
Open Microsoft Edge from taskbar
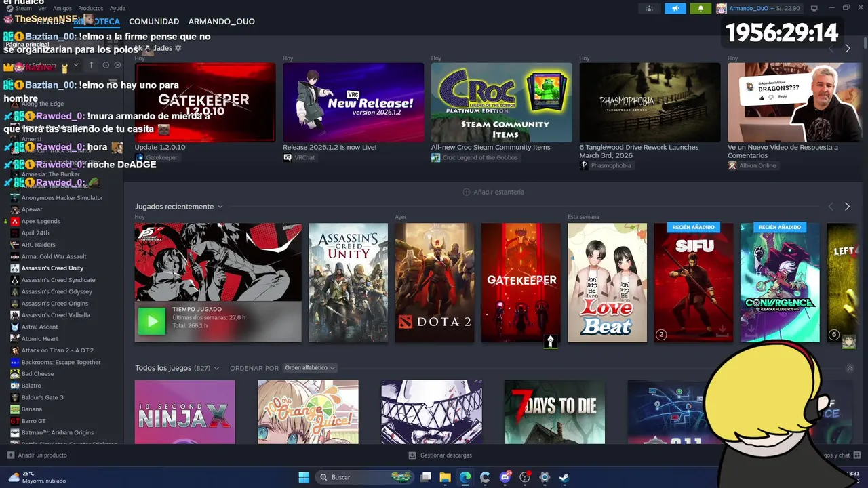click(465, 477)
